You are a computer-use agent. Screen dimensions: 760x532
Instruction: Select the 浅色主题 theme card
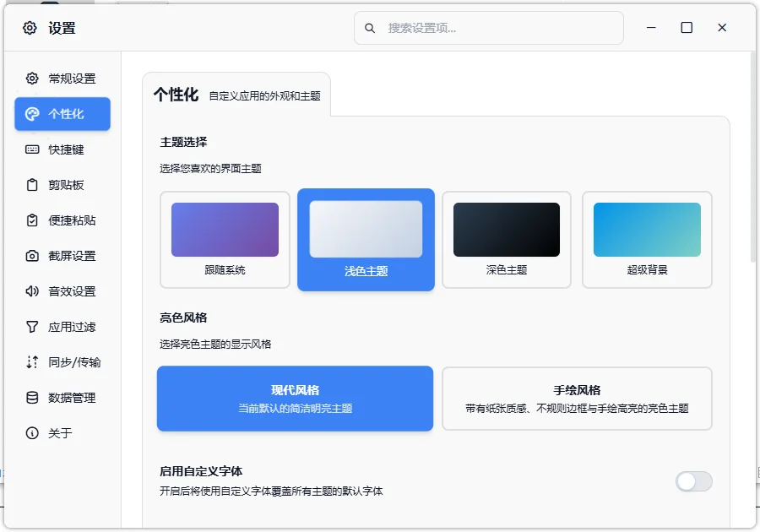tap(366, 240)
